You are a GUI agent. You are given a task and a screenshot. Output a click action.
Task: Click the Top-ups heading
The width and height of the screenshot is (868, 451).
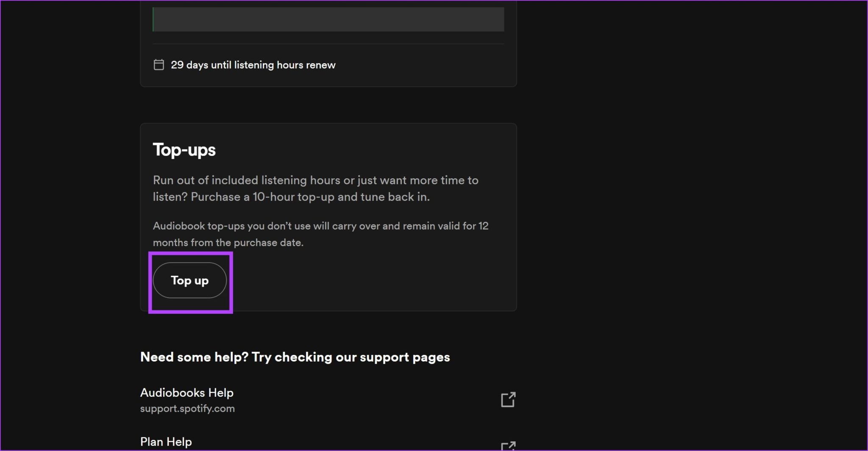coord(184,150)
